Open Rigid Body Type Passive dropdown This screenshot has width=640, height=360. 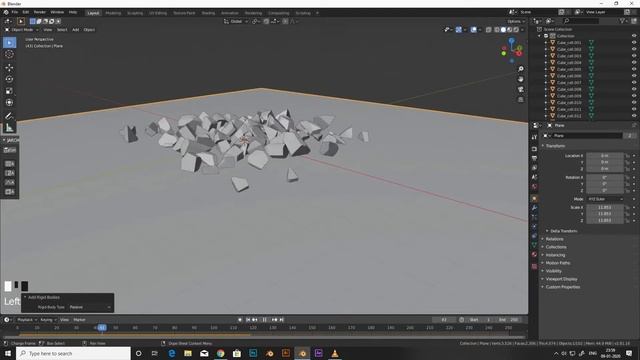pos(90,307)
